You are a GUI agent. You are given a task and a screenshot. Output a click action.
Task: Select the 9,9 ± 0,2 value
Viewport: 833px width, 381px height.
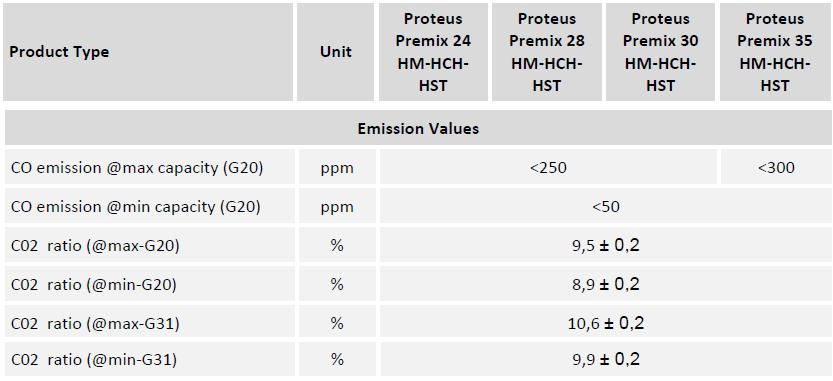pos(606,359)
